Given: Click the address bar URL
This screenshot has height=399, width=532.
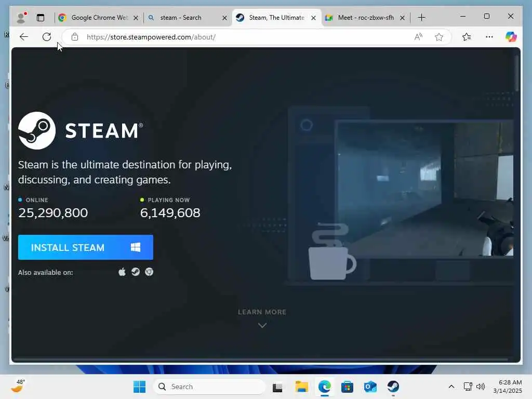Looking at the screenshot, I should [x=151, y=37].
